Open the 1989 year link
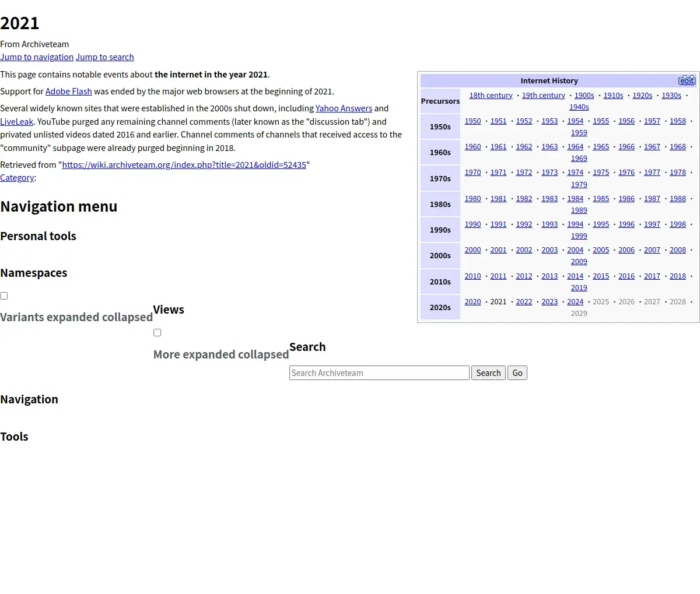Image resolution: width=700 pixels, height=594 pixels. (x=579, y=210)
